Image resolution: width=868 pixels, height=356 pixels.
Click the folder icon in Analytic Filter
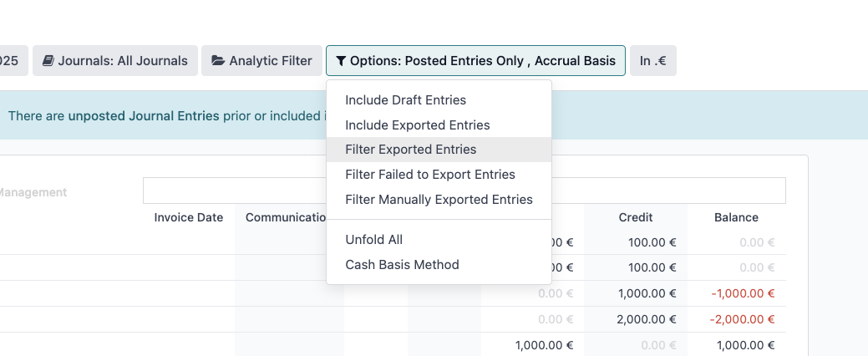coord(217,61)
